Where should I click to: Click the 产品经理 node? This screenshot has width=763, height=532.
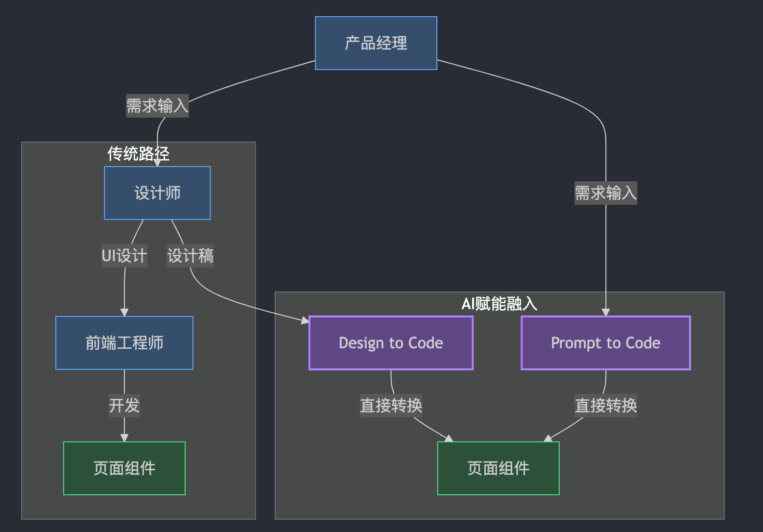click(x=376, y=43)
